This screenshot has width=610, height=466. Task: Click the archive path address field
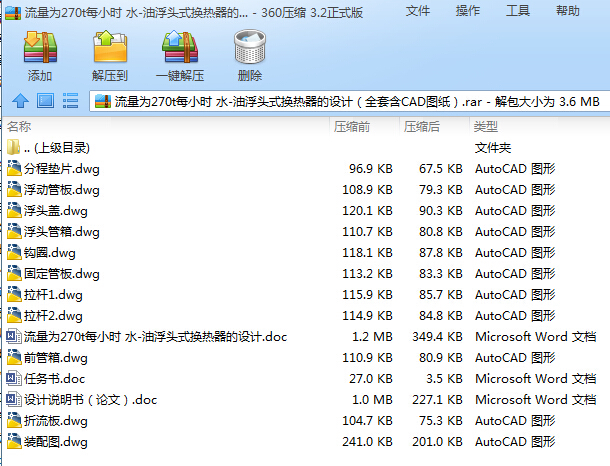coord(349,102)
